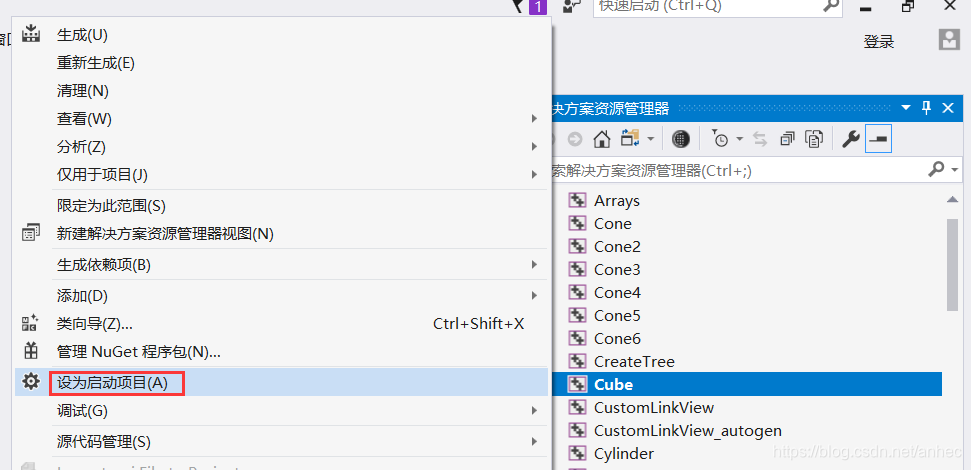Select the Arrays project in the tree

pyautogui.click(x=617, y=201)
